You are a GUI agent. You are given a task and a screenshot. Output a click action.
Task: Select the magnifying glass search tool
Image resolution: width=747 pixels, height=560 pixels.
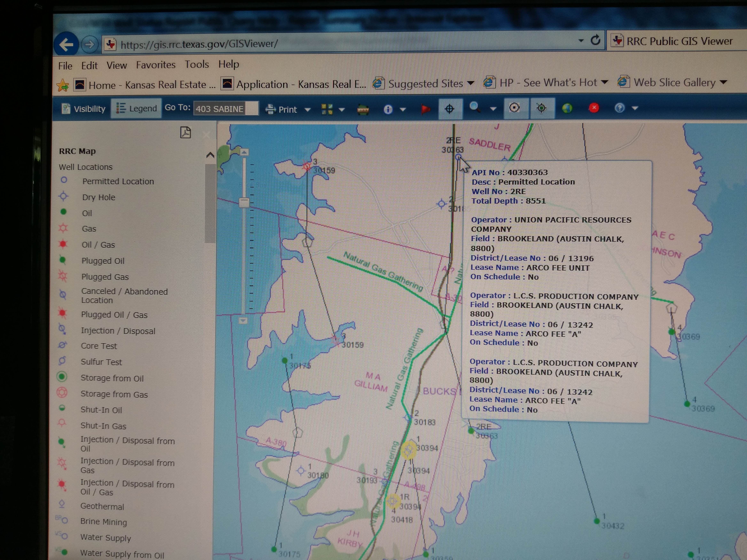(475, 108)
